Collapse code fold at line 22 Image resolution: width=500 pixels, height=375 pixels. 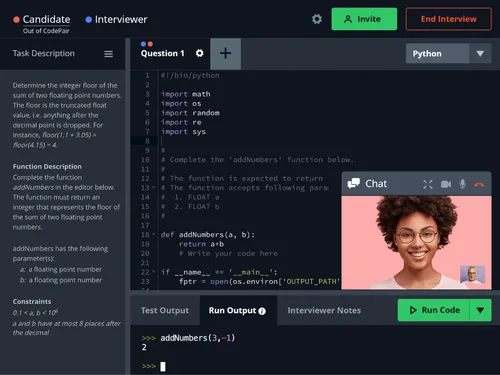tap(154, 272)
